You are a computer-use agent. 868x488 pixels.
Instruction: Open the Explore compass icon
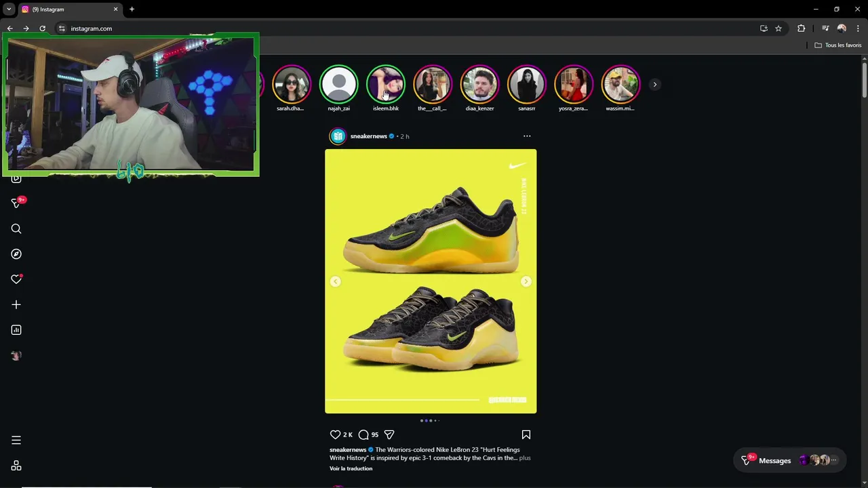point(16,254)
